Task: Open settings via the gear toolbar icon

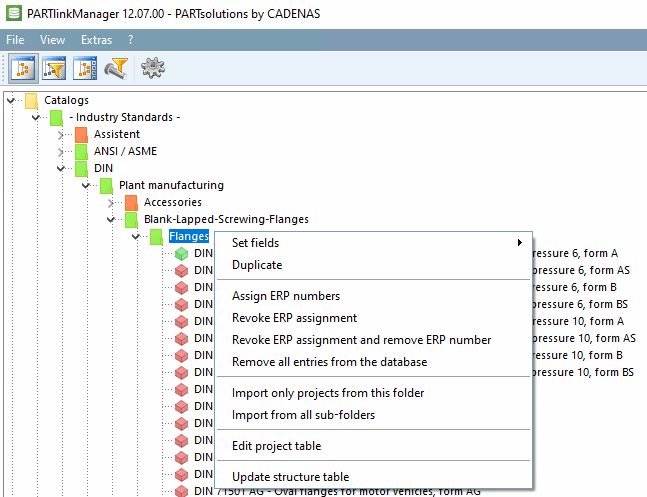Action: [152, 68]
